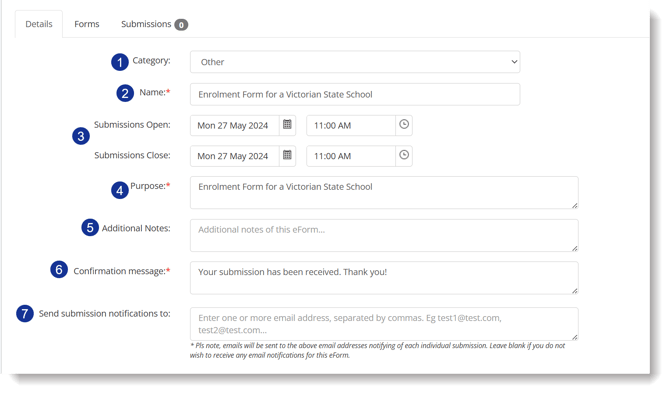Viewport: 670px width, 394px height.
Task: Open the Submissions Open time picker clock
Action: tap(404, 125)
